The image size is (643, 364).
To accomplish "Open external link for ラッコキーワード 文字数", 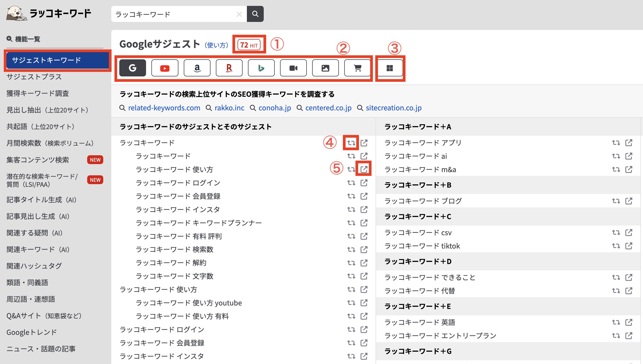I will tap(364, 276).
